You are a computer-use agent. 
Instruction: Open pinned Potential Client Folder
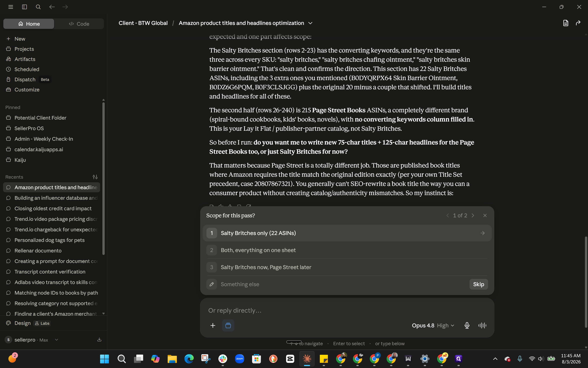51,118
